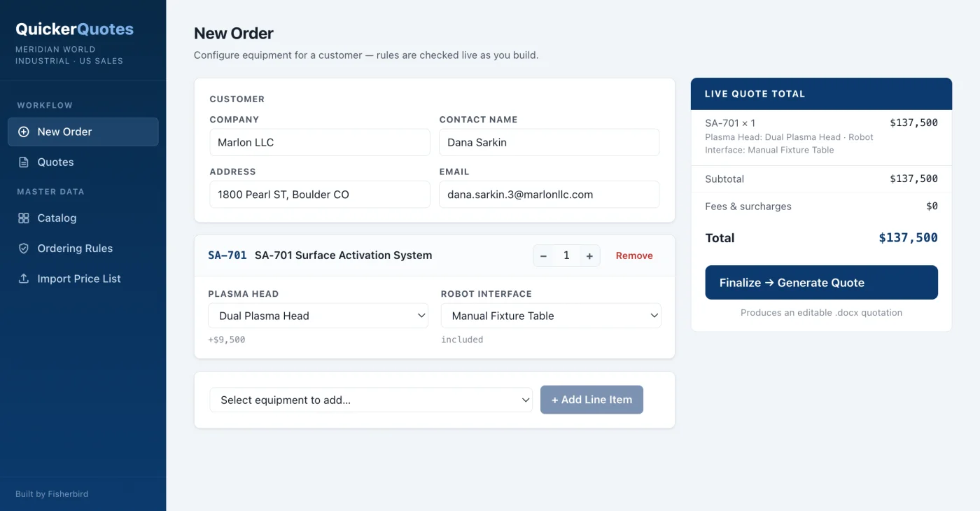Click the New Order plus-circle icon

pyautogui.click(x=24, y=132)
